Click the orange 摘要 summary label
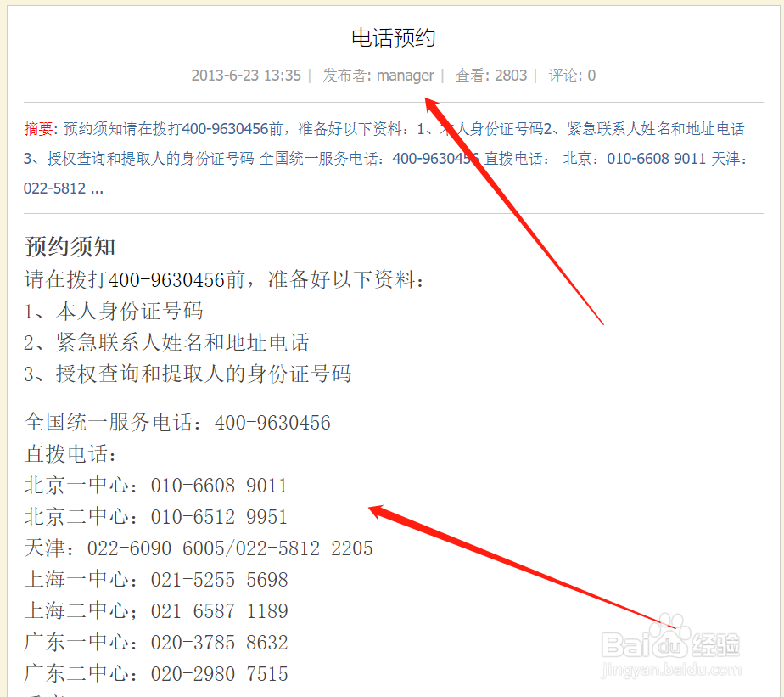 [38, 130]
